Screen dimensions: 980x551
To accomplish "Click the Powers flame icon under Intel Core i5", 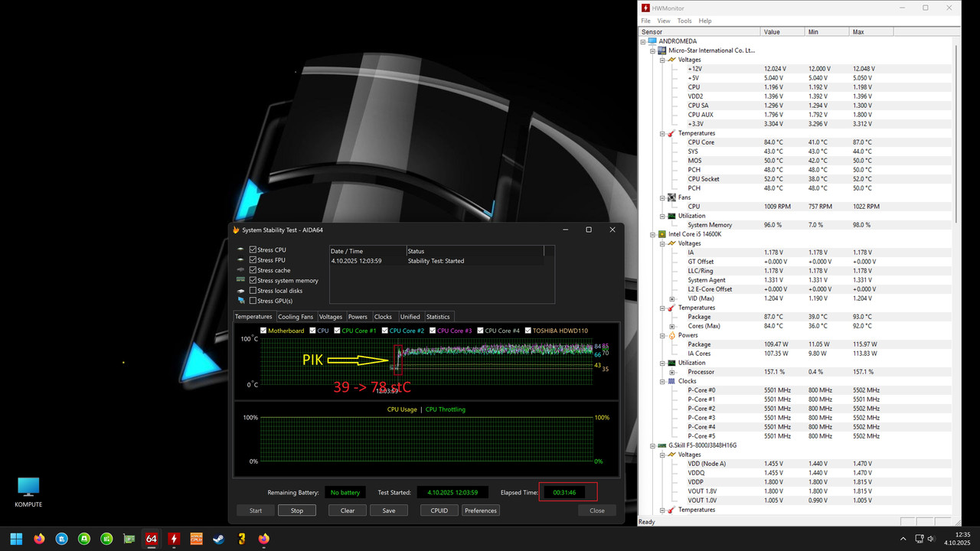I will (671, 335).
